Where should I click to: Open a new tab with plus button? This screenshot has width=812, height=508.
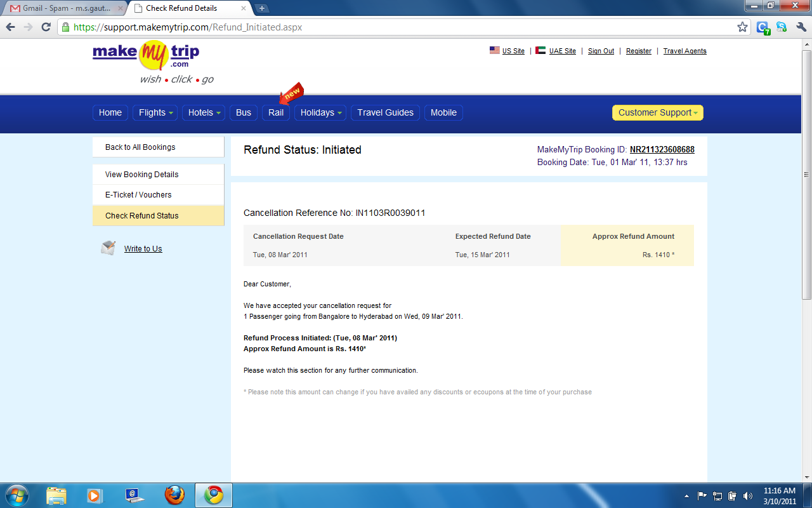click(261, 8)
